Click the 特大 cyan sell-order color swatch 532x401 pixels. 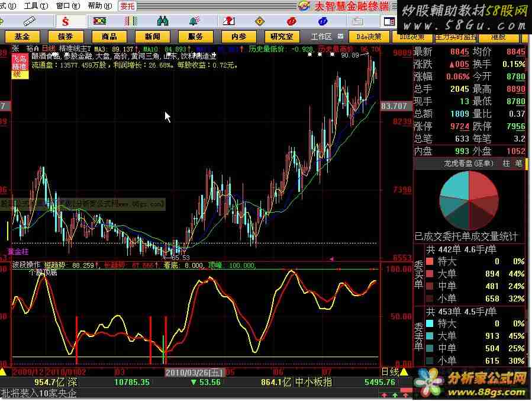pos(430,323)
